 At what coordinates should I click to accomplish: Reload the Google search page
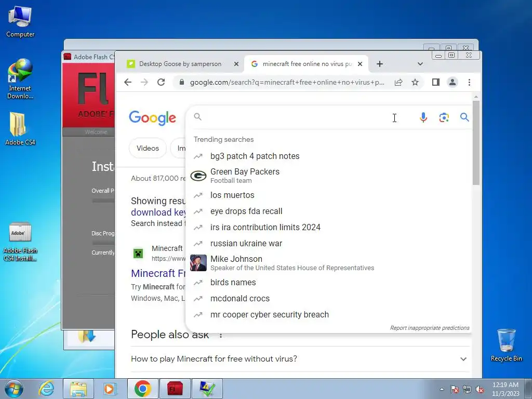click(161, 82)
